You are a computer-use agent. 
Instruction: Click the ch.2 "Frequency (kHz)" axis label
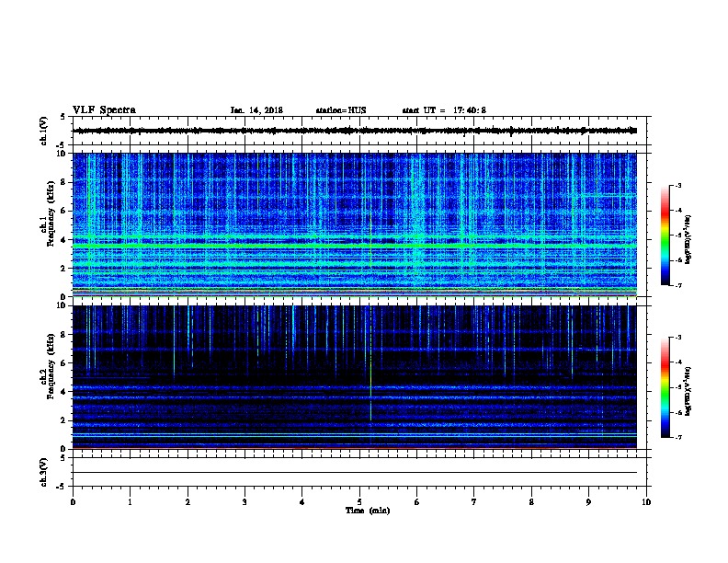click(x=51, y=366)
